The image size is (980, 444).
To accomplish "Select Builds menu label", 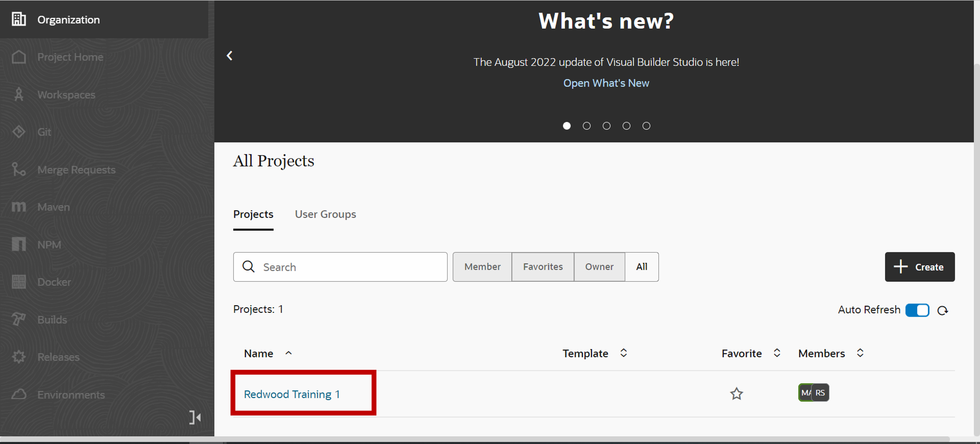I will pos(52,320).
